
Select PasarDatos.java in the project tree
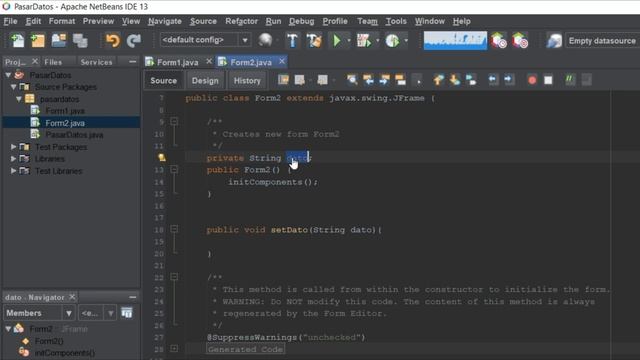(x=74, y=135)
